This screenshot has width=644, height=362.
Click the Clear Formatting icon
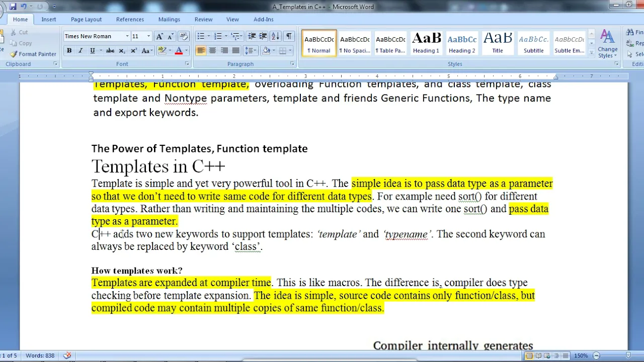(184, 36)
